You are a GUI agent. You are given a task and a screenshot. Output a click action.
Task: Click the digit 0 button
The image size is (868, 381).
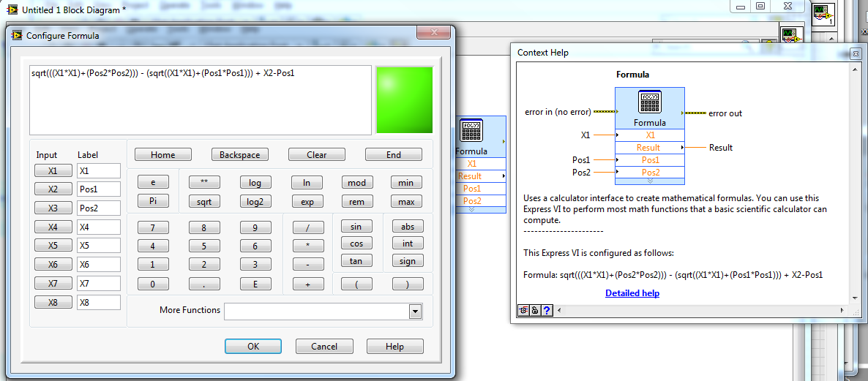point(153,284)
